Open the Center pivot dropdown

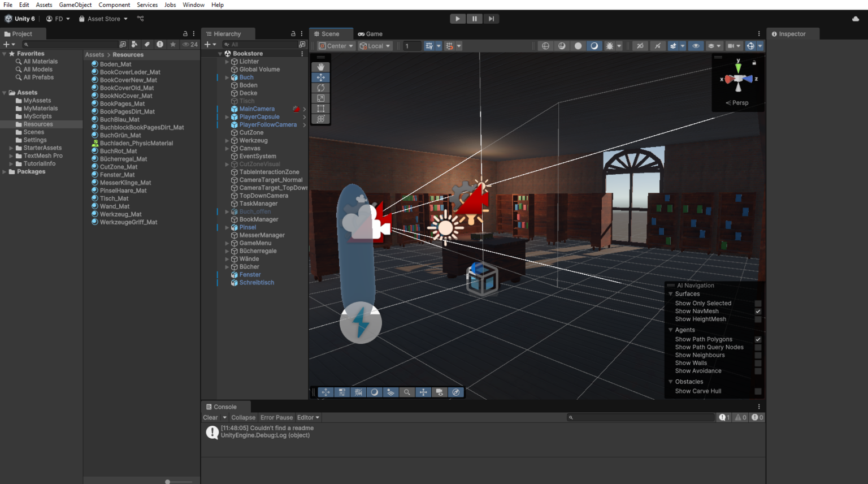click(336, 46)
